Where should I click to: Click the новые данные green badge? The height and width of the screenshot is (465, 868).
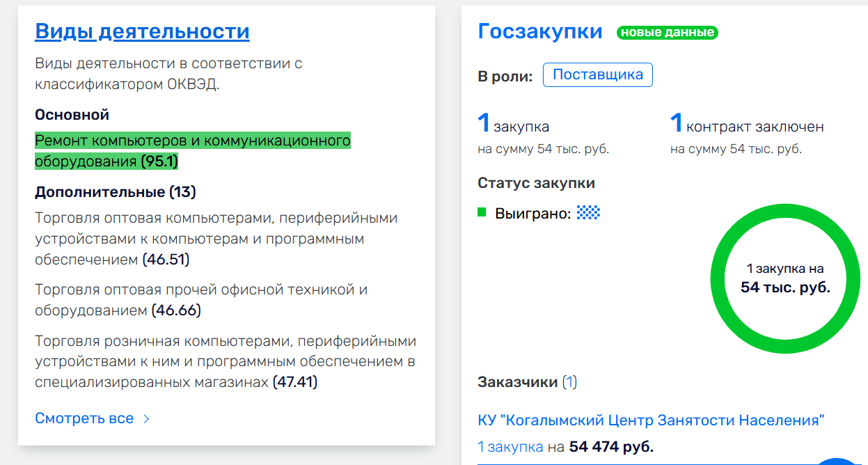(x=667, y=32)
